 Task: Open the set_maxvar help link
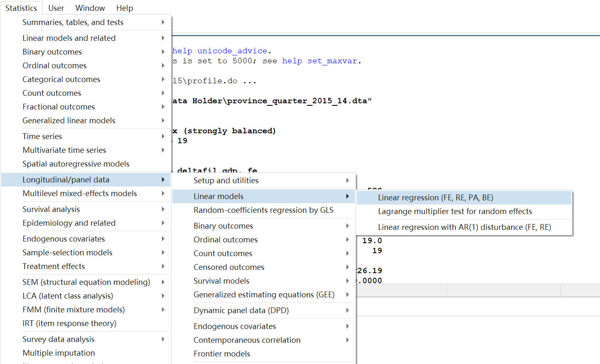pyautogui.click(x=337, y=61)
